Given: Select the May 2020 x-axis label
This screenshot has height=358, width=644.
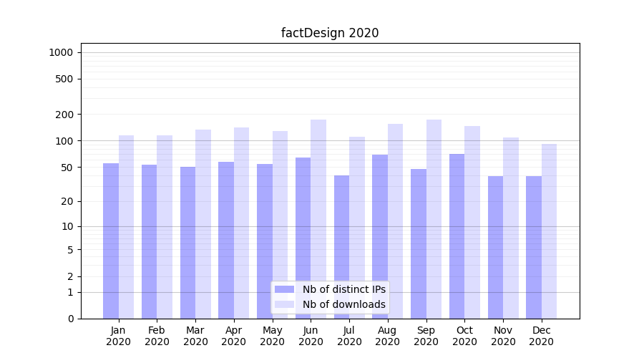Looking at the screenshot, I should [x=272, y=336].
